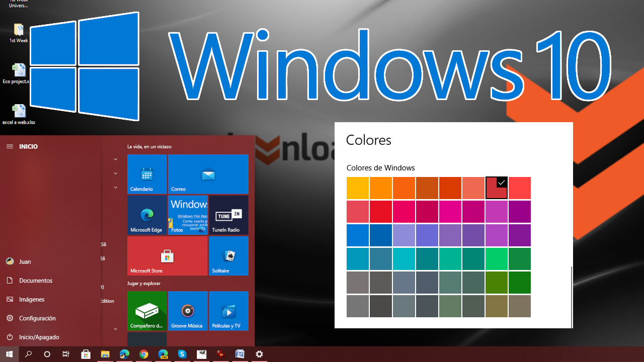The width and height of the screenshot is (644, 362).
Task: Open the Microsoft Store tile
Action: pyautogui.click(x=168, y=256)
